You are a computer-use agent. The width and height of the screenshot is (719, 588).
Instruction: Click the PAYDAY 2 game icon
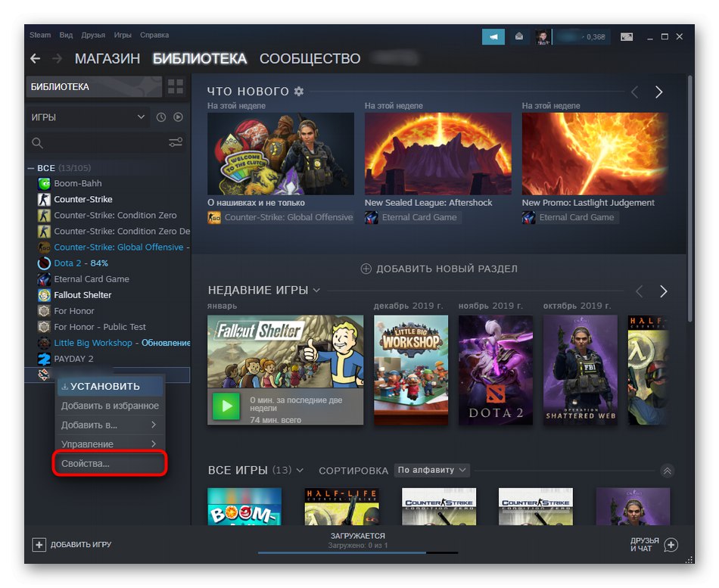(44, 359)
